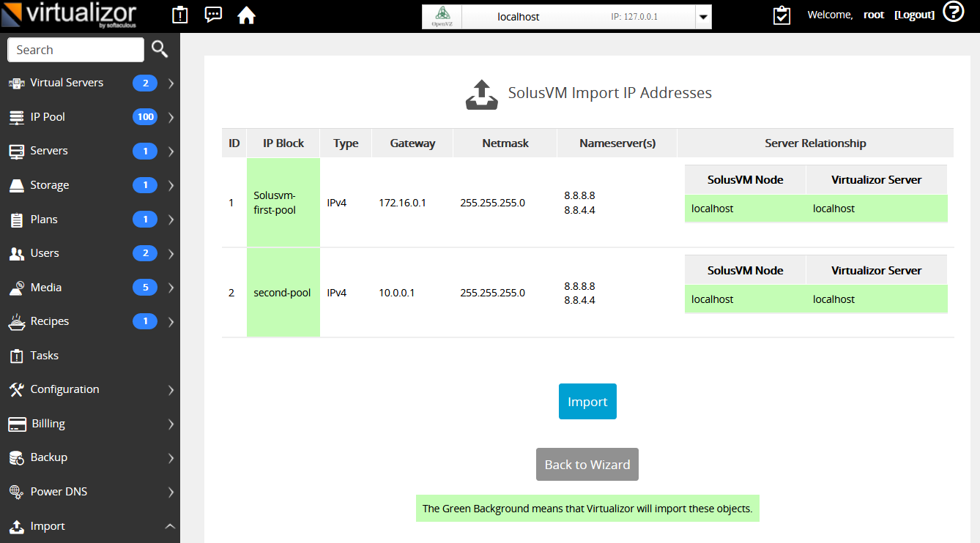This screenshot has width=980, height=543.
Task: Click the search magnifier icon
Action: (160, 50)
